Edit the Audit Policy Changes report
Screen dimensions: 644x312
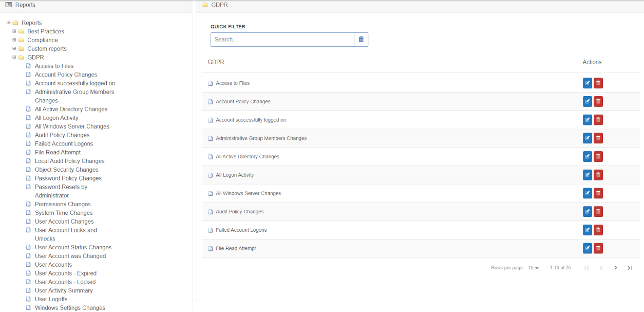(588, 212)
